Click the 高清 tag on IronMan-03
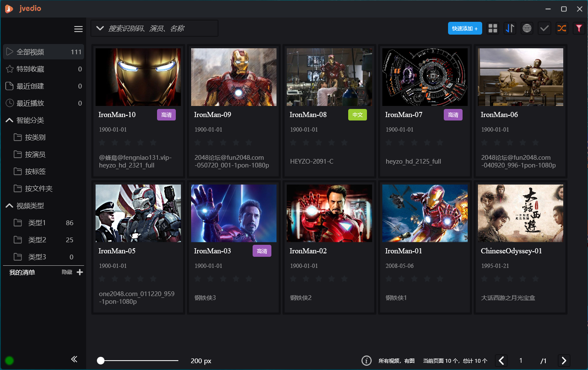 coord(262,251)
